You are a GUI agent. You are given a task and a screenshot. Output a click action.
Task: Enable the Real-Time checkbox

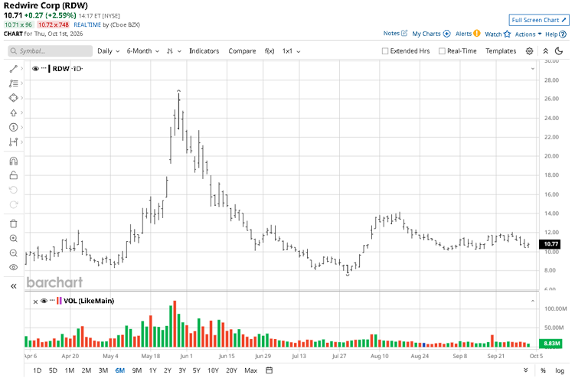click(x=442, y=51)
